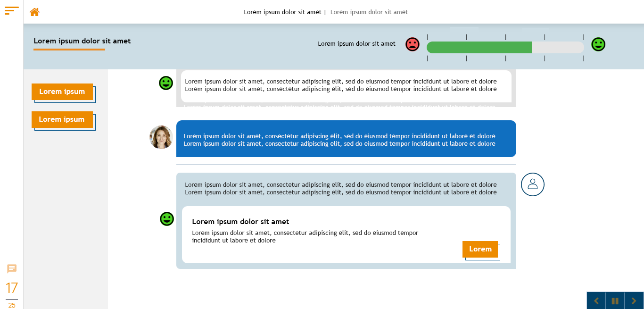
Task: Select black breadcrumb Lorem ipsum dolor sit amet
Action: (282, 12)
